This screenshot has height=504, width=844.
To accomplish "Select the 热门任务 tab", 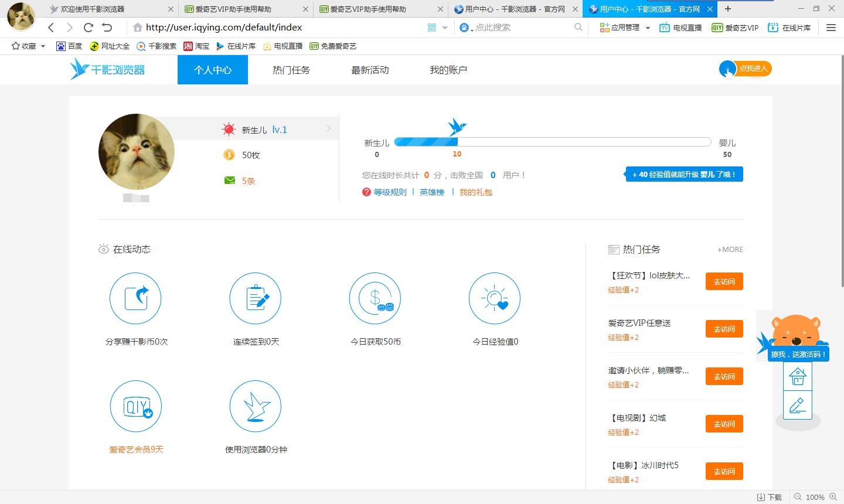I will (x=291, y=70).
